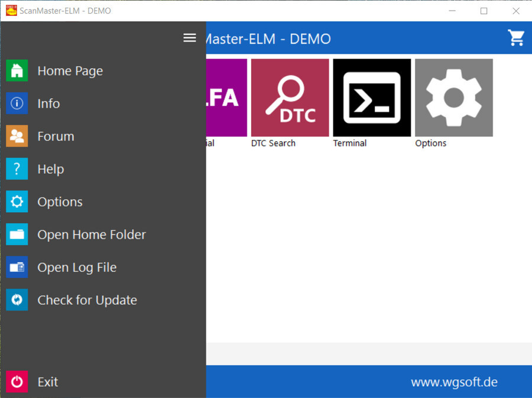Click the ScanMaster-ELM title bar app icon
Viewport: 532px width, 398px height.
(x=11, y=11)
